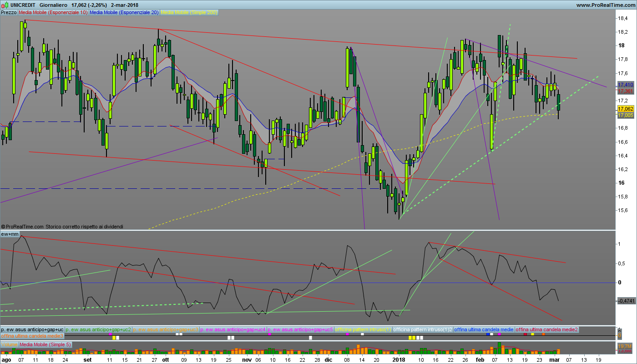Select the offina ultima candela medie2 label
This screenshot has height=364, width=637.
pyautogui.click(x=547, y=329)
